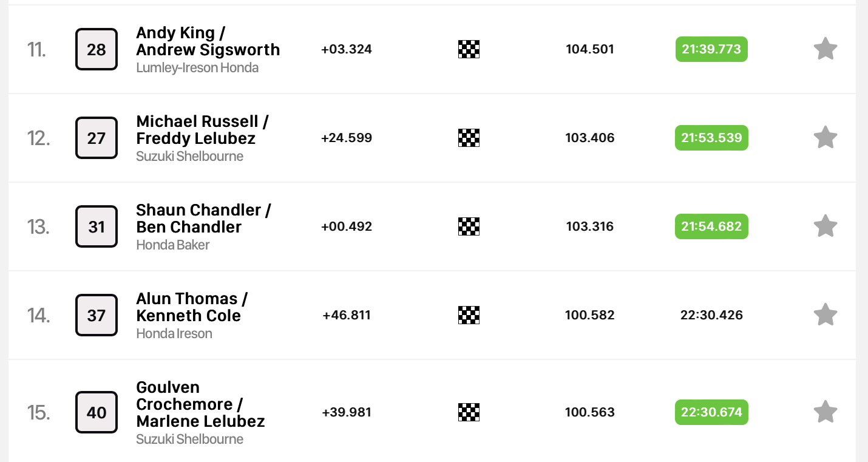Select checkered flag icon beside +00.492 gap

click(469, 226)
